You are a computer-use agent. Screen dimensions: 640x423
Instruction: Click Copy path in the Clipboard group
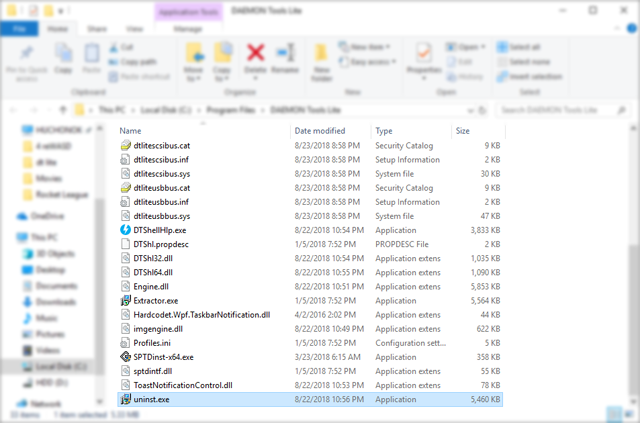point(132,62)
